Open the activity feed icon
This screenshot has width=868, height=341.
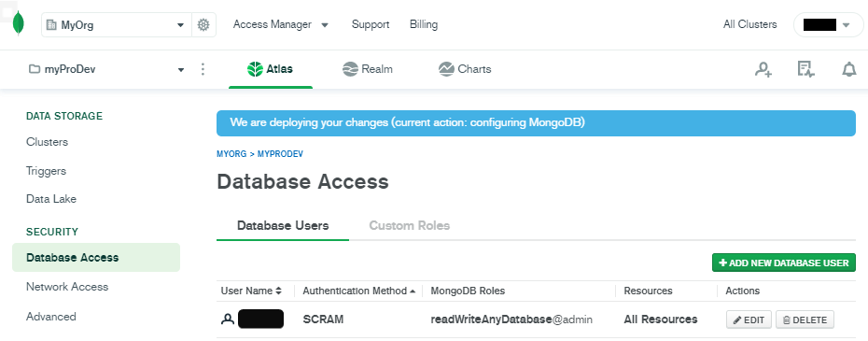click(x=805, y=69)
